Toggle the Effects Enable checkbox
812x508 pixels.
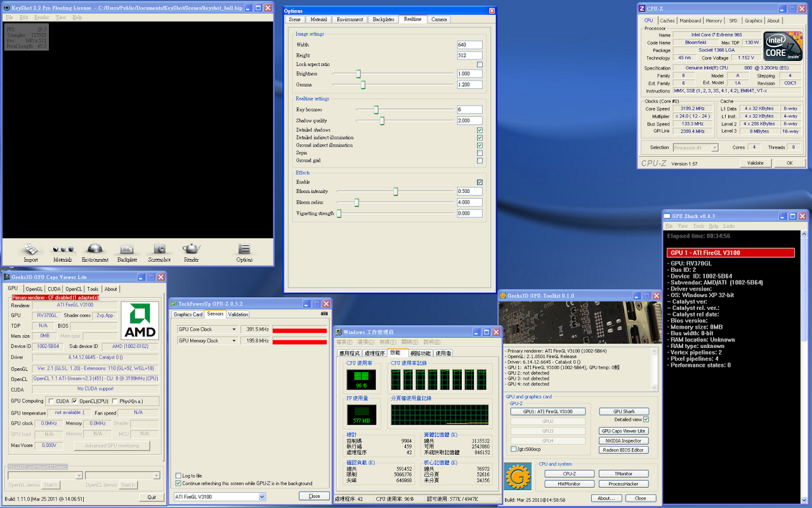[480, 182]
